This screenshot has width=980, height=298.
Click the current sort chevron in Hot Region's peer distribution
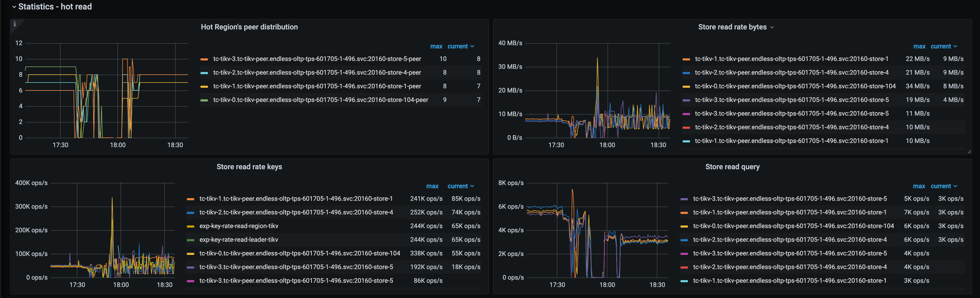click(x=472, y=46)
